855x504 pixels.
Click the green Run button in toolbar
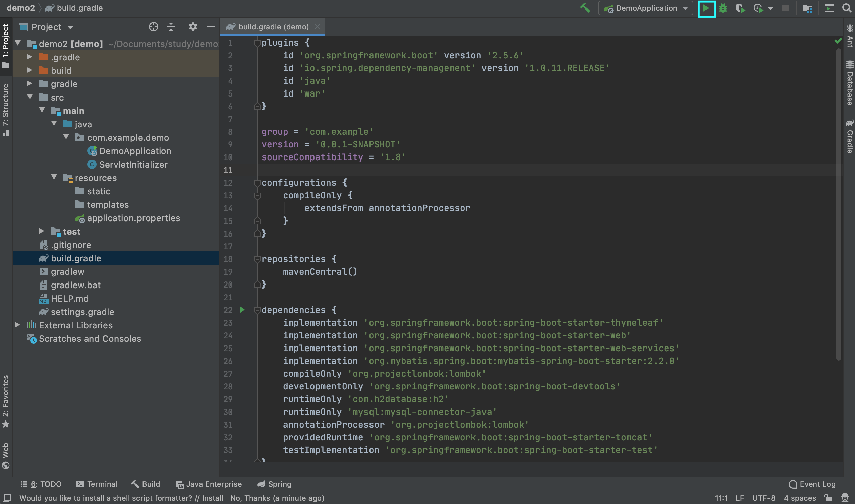coord(706,8)
